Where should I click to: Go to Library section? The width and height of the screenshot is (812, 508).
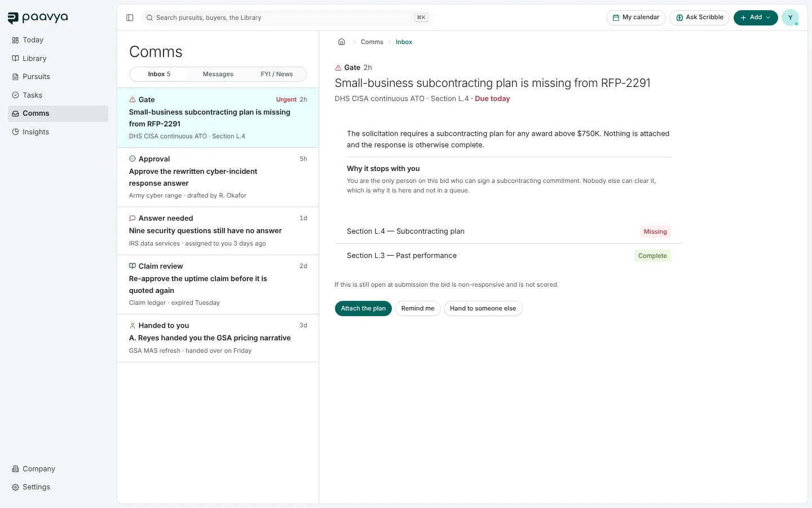click(58, 58)
